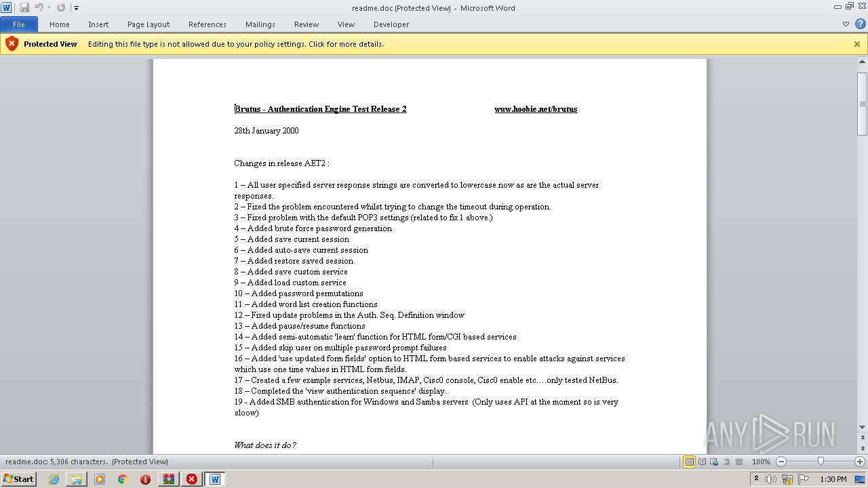The width and height of the screenshot is (868, 488).
Task: Click the Zoom Out minus button
Action: [x=781, y=462]
